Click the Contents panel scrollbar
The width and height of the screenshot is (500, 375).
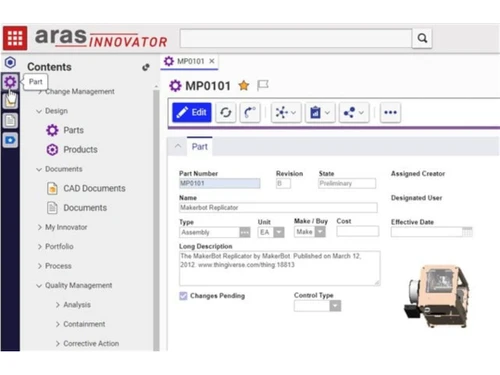[156, 220]
